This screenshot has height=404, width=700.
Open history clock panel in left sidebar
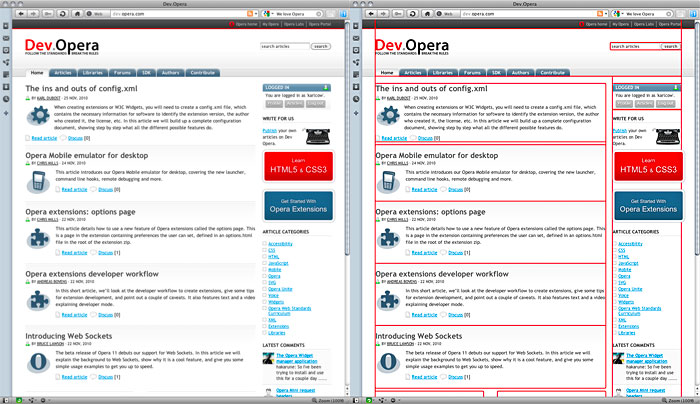click(x=6, y=99)
